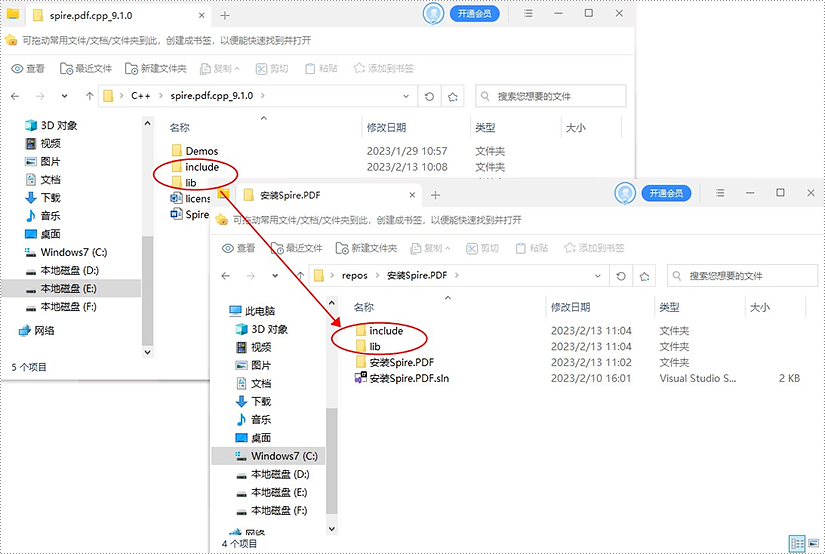825x554 pixels.
Task: Open 音乐 in spire.pdf.cpp_9.1.0 sidebar
Action: 43,216
